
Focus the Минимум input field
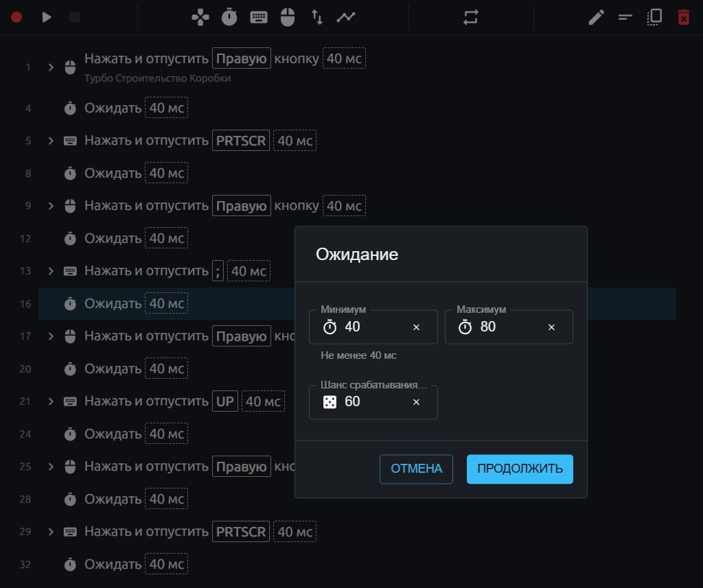tap(373, 327)
